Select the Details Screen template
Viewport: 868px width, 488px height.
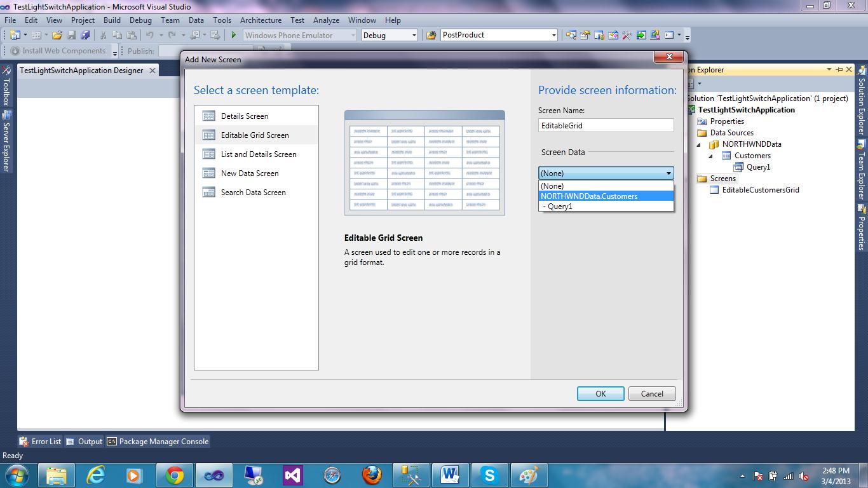pos(256,116)
